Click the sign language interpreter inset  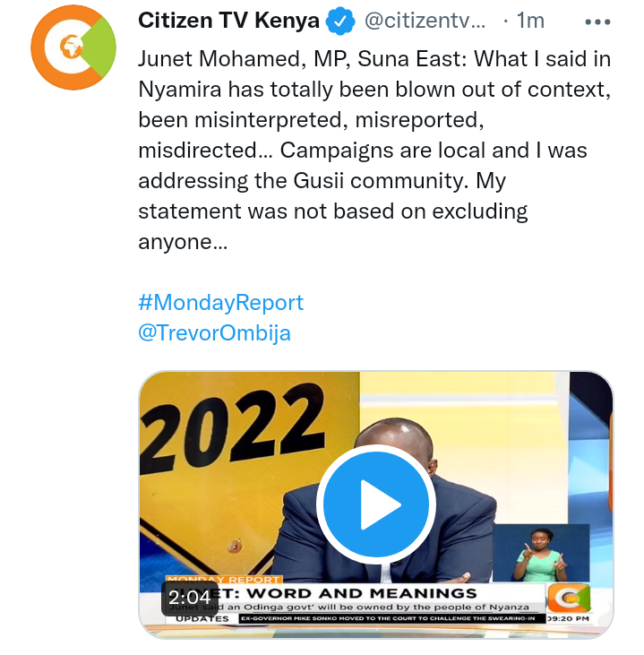(x=541, y=553)
